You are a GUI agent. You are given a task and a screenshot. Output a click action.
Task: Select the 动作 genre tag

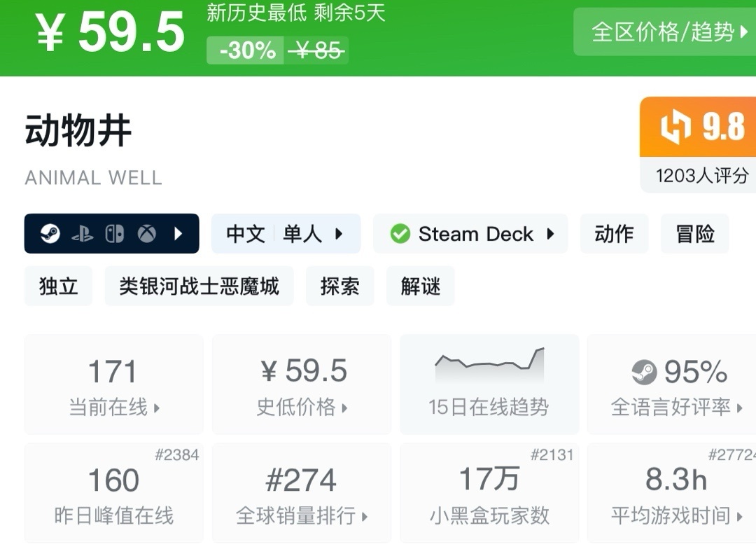pyautogui.click(x=614, y=234)
